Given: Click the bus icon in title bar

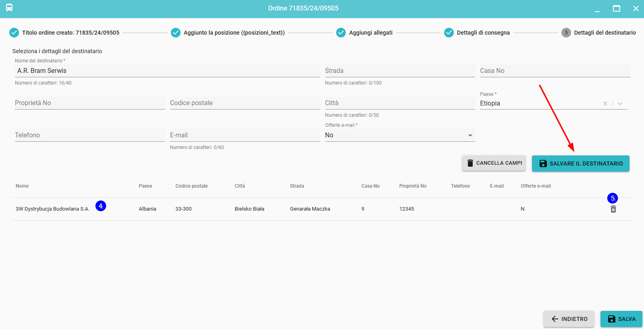Looking at the screenshot, I should [9, 8].
